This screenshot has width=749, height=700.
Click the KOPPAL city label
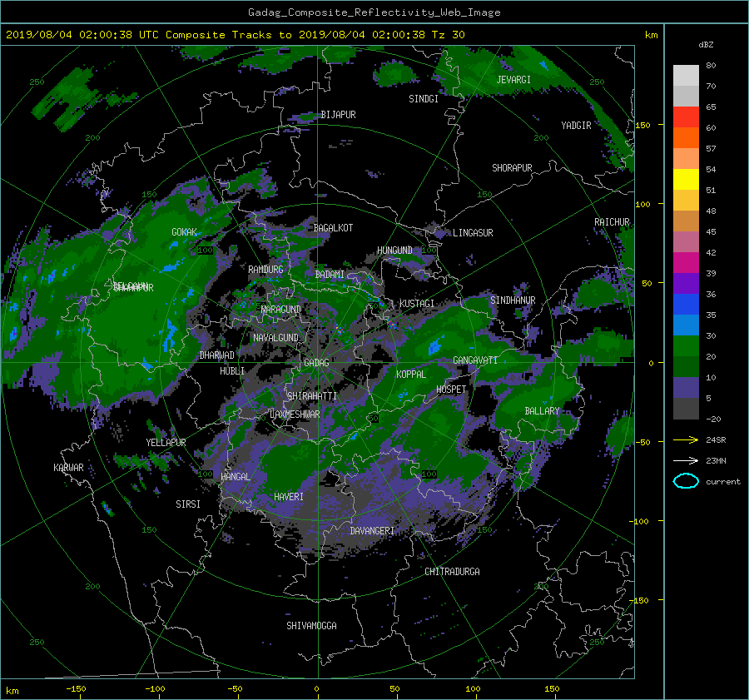pyautogui.click(x=411, y=375)
